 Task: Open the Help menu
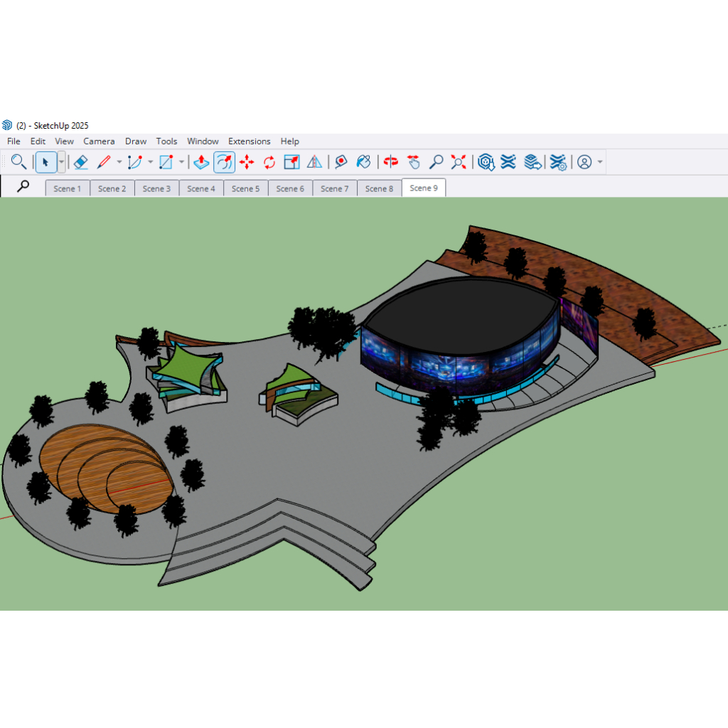click(290, 141)
